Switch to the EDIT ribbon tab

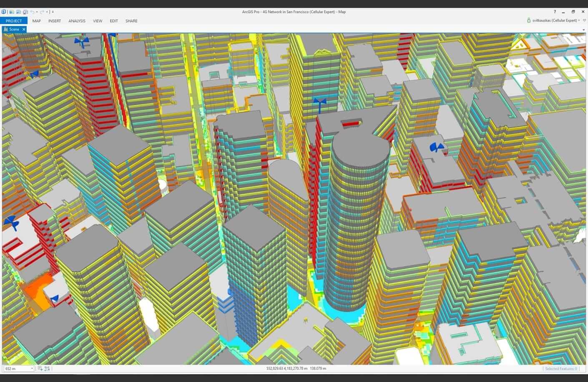114,21
